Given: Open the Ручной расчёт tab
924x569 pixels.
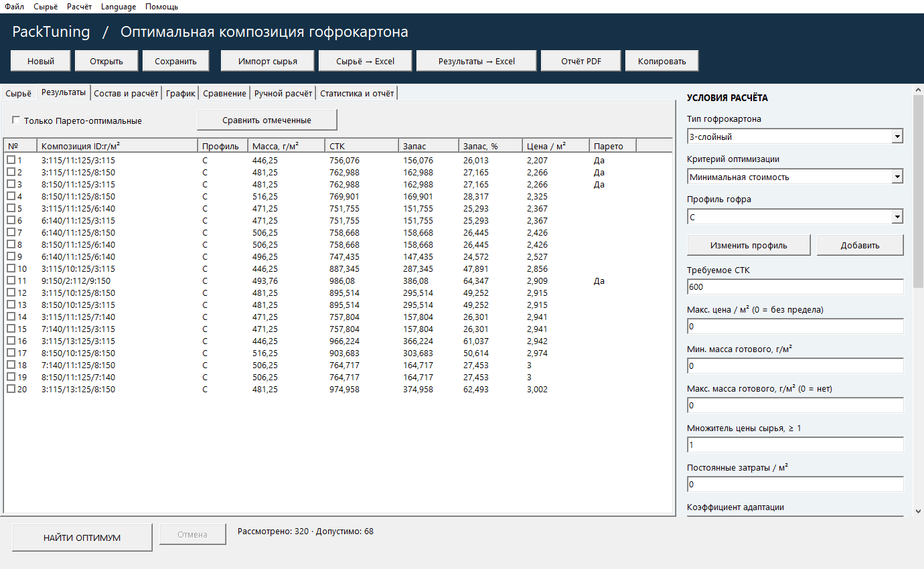Looking at the screenshot, I should point(283,94).
